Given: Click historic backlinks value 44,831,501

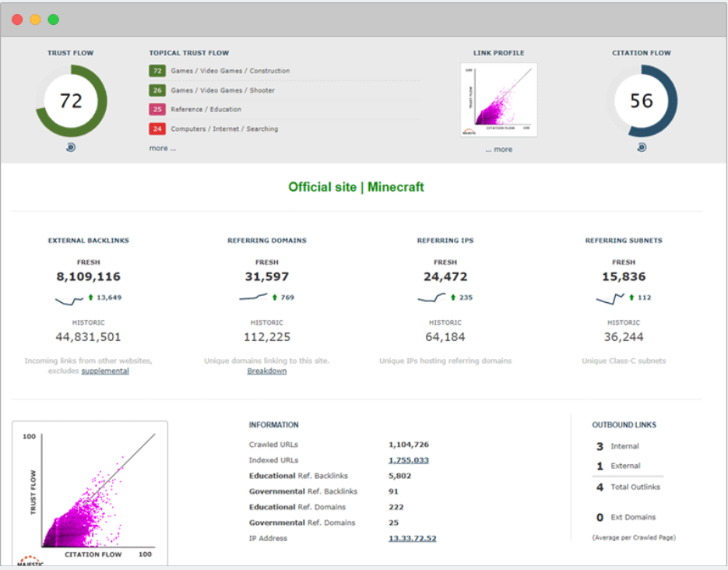Looking at the screenshot, I should point(88,337).
